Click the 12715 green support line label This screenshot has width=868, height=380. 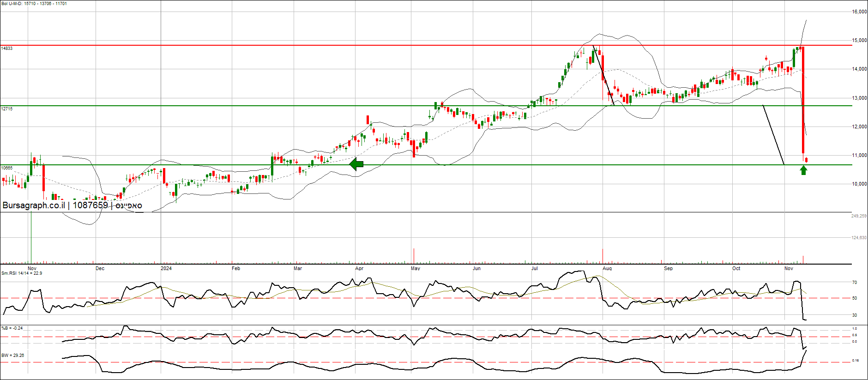7,109
